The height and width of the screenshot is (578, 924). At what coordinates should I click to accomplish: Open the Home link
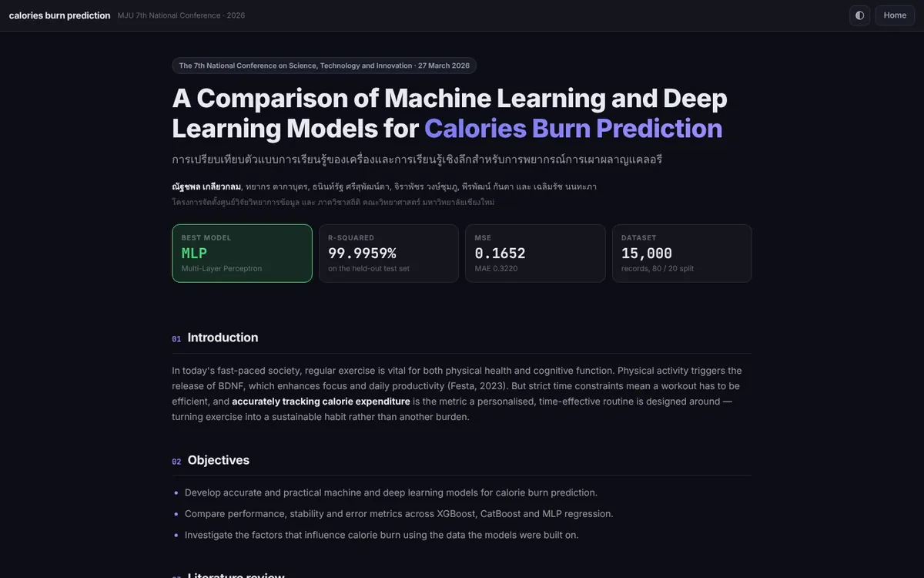click(895, 15)
